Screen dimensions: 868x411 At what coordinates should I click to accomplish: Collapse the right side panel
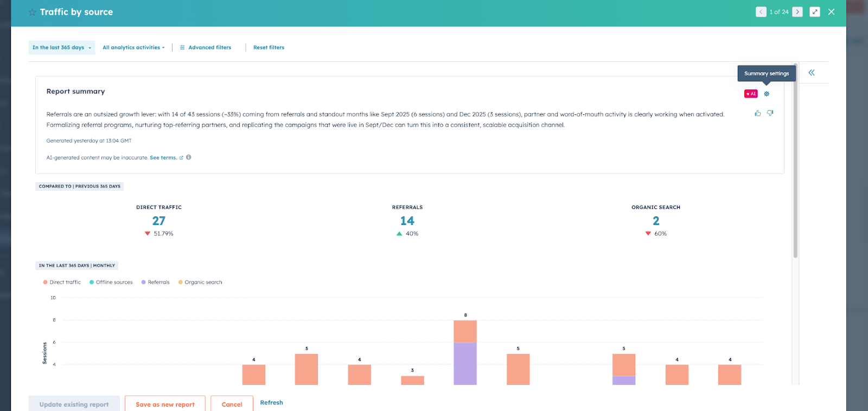pos(811,73)
